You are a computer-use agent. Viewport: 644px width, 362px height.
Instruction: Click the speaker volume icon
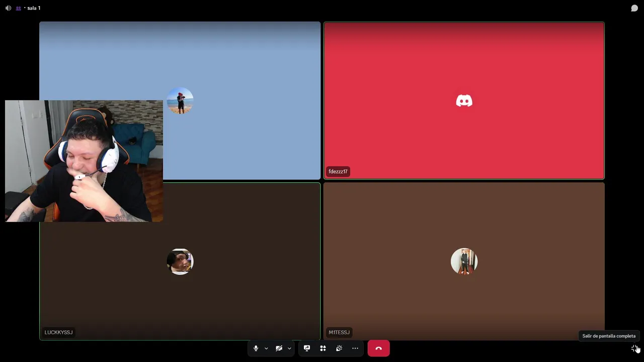[x=8, y=8]
